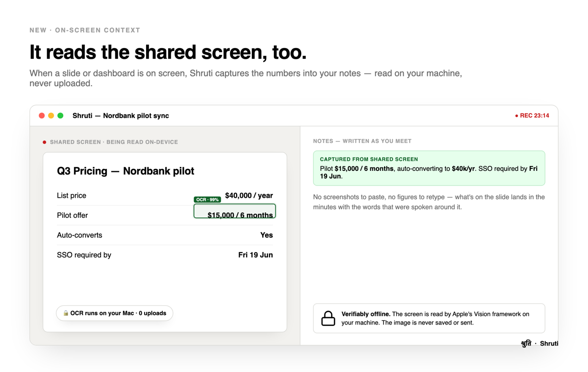Click the OCR · 99% green badge
The width and height of the screenshot is (588, 372).
click(x=207, y=200)
